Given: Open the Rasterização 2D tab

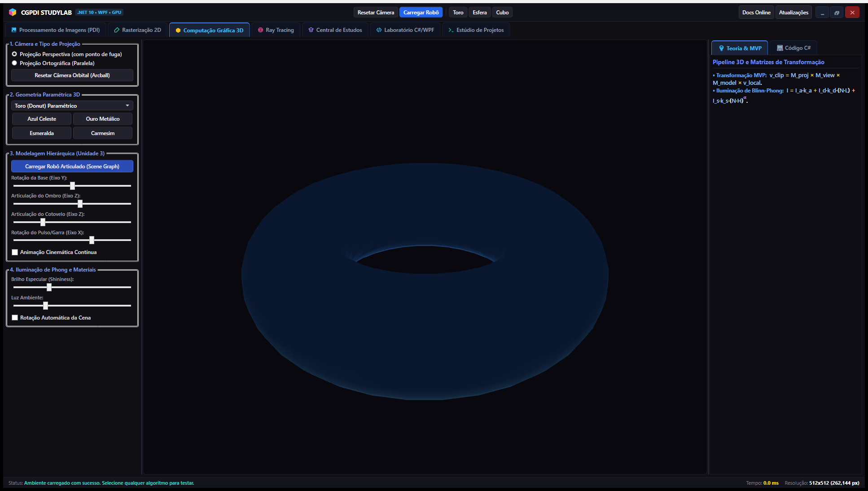Looking at the screenshot, I should [x=137, y=30].
